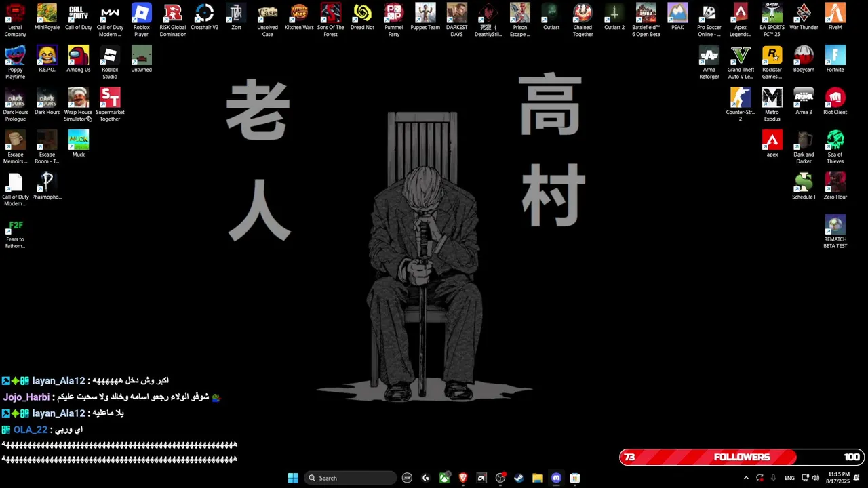Image resolution: width=868 pixels, height=488 pixels.
Task: Select the Schedule I desktop icon
Action: [x=804, y=186]
